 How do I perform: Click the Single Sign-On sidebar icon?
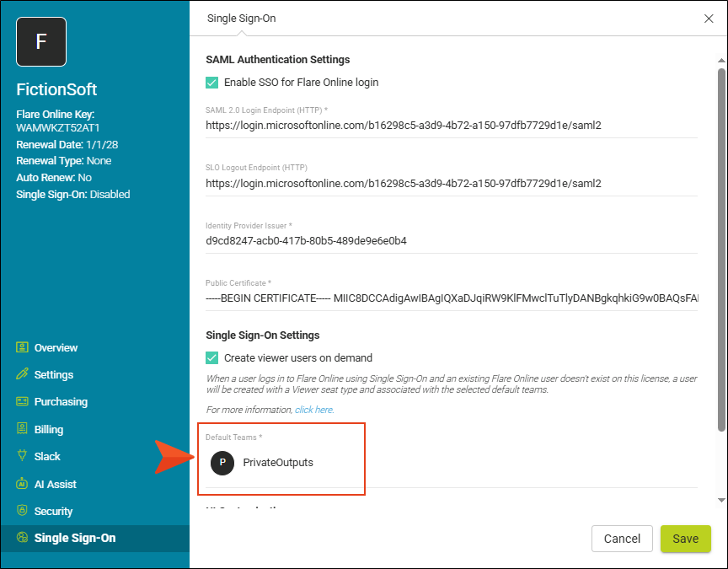(22, 538)
